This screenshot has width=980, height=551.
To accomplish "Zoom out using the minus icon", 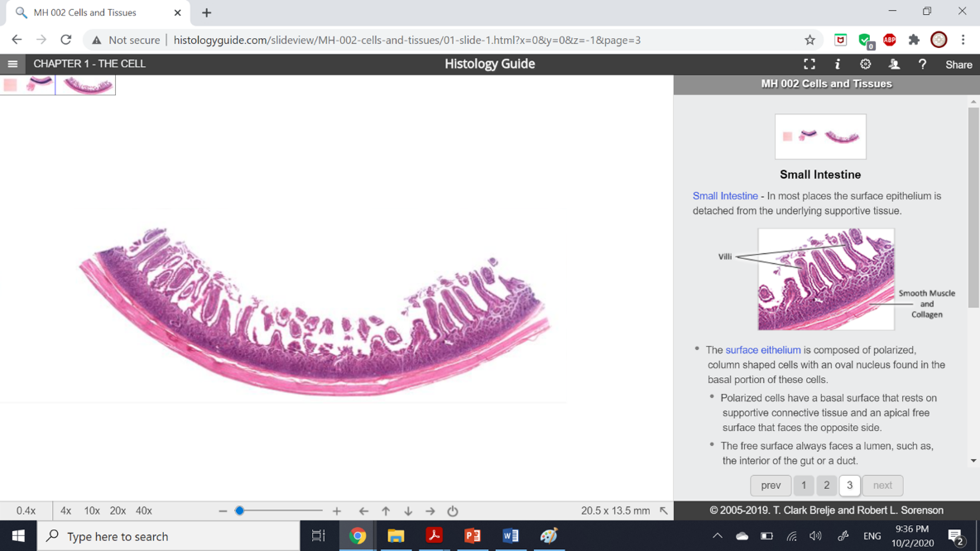I will pos(223,511).
